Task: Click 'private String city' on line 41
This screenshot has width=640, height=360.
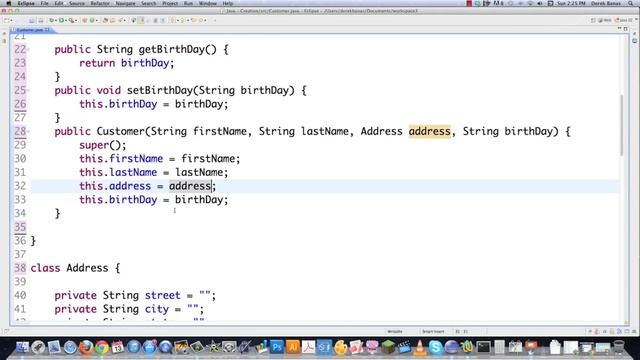Action: [x=111, y=309]
